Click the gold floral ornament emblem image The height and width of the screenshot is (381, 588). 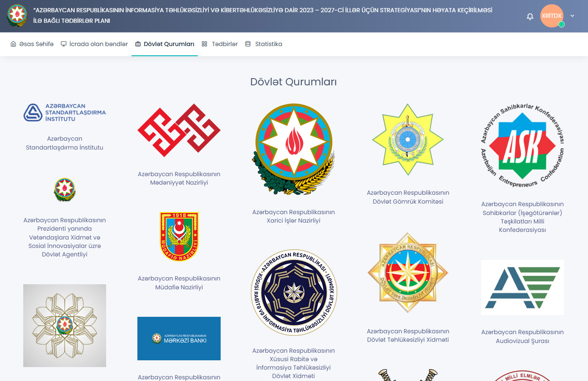[65, 326]
